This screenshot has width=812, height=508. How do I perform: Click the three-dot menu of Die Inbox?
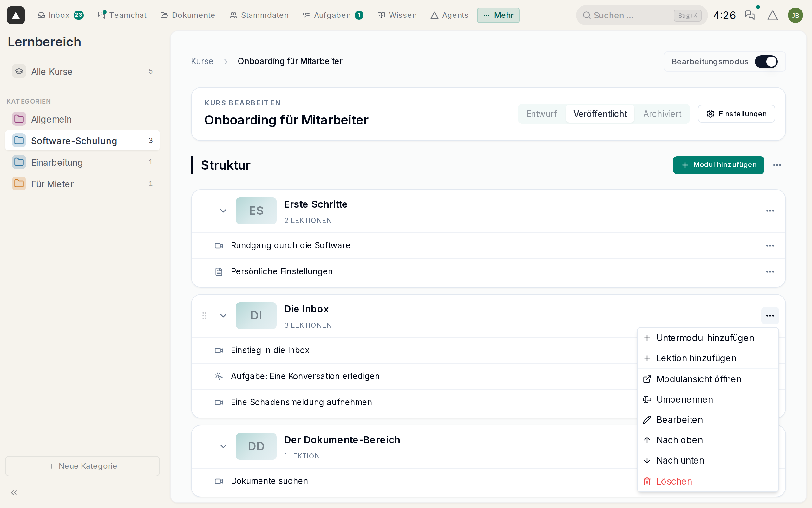tap(770, 316)
